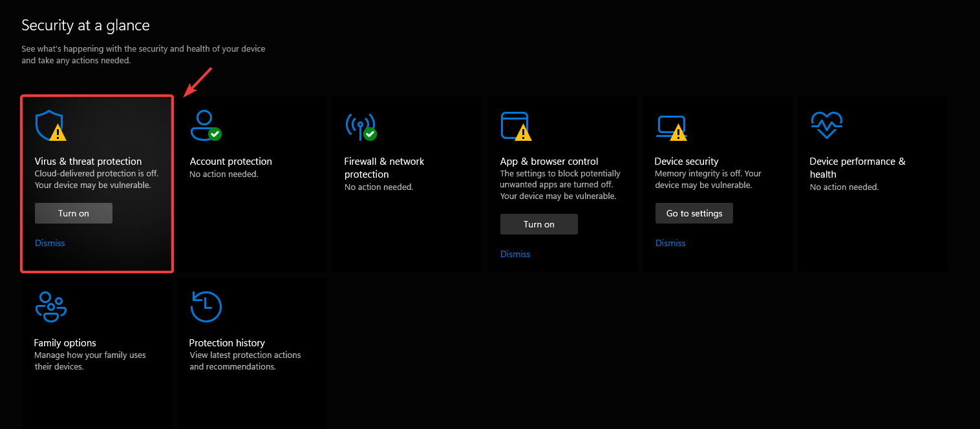980x429 pixels.
Task: Click the Protection history clock icon
Action: point(206,306)
